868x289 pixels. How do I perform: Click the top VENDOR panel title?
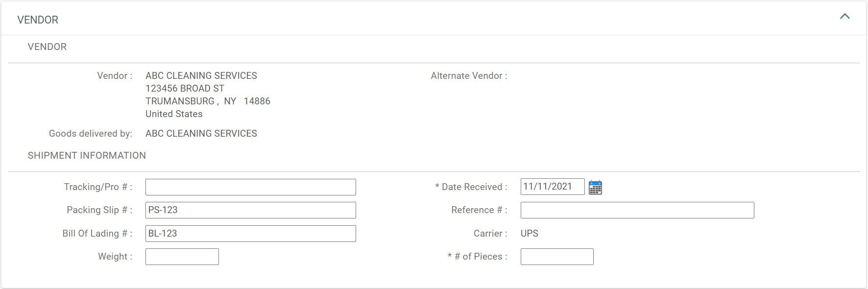(38, 20)
